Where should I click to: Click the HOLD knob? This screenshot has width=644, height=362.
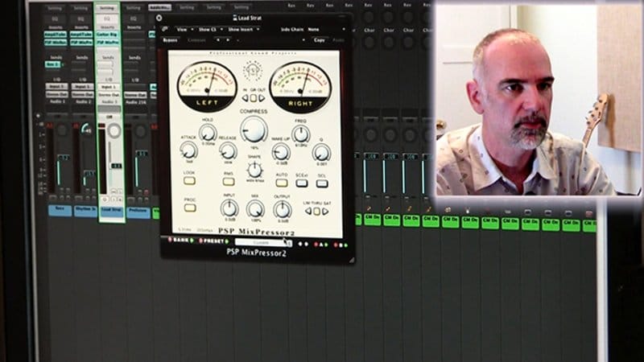click(x=208, y=133)
